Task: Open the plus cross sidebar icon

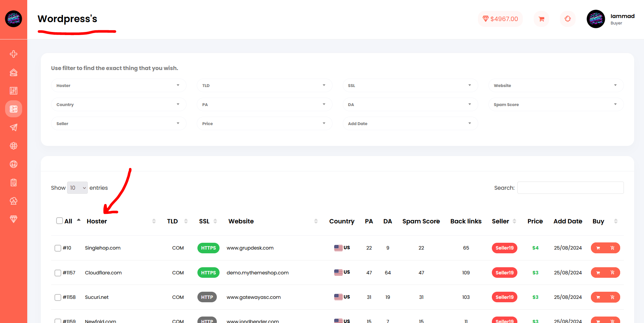Action: click(14, 54)
